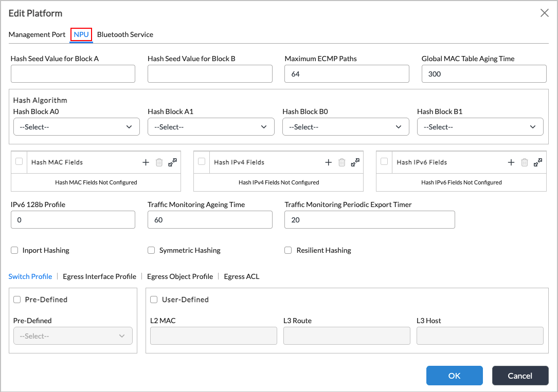The height and width of the screenshot is (392, 558).
Task: Expand the Hash IPv4 Fields table
Action: (x=355, y=162)
